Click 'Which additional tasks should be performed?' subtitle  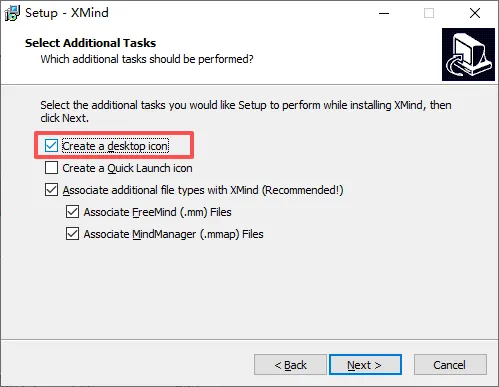(x=147, y=59)
